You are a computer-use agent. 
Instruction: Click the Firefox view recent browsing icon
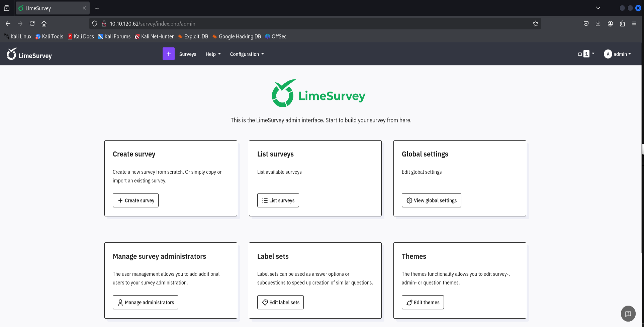[x=7, y=8]
